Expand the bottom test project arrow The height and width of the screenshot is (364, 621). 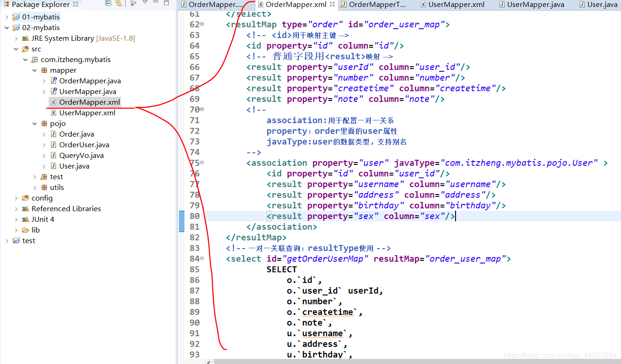tap(6, 241)
